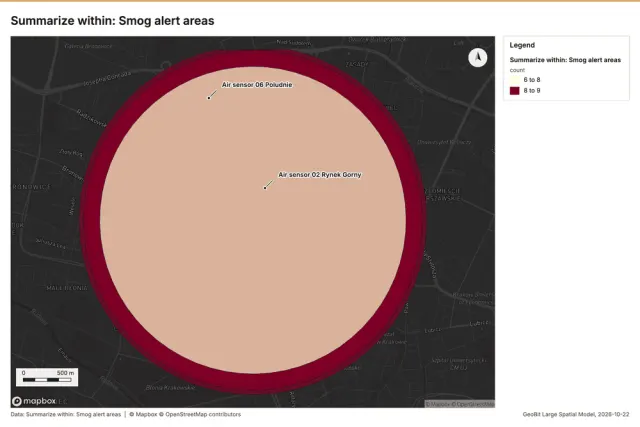Select the 6 to 8 legend color swatch
This screenshot has height=427, width=640.
[515, 80]
